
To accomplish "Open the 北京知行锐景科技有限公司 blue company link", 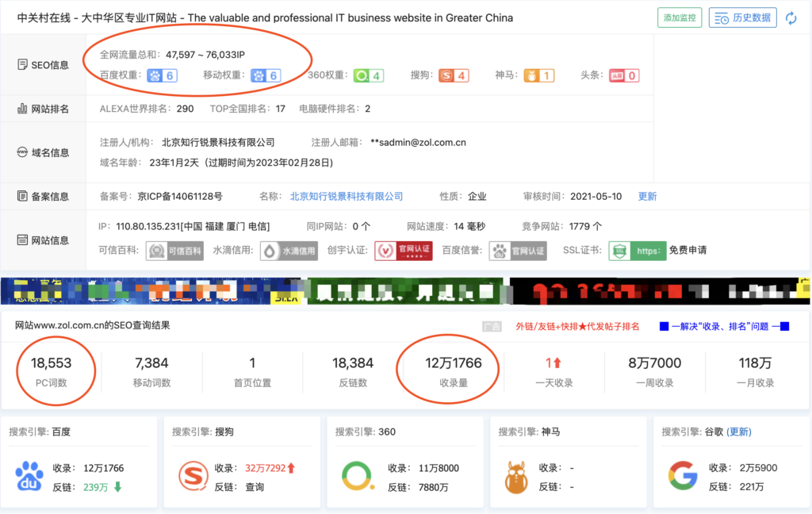I will tap(347, 197).
